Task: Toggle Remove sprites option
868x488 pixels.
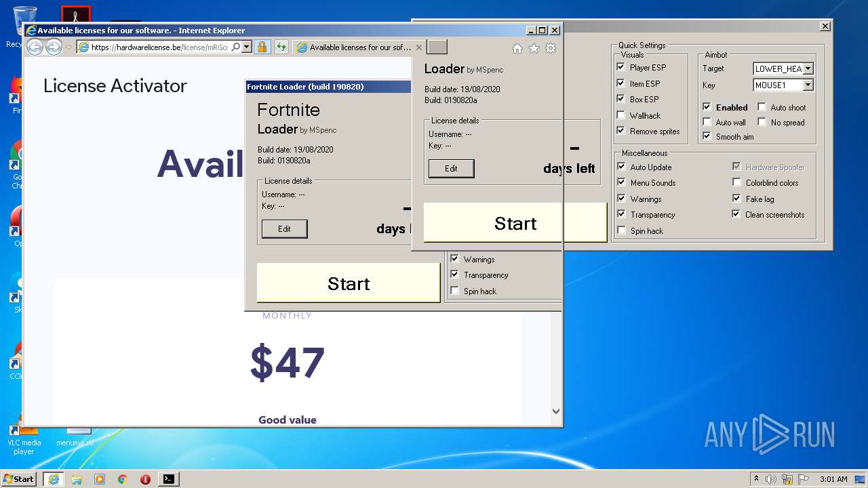Action: (620, 131)
